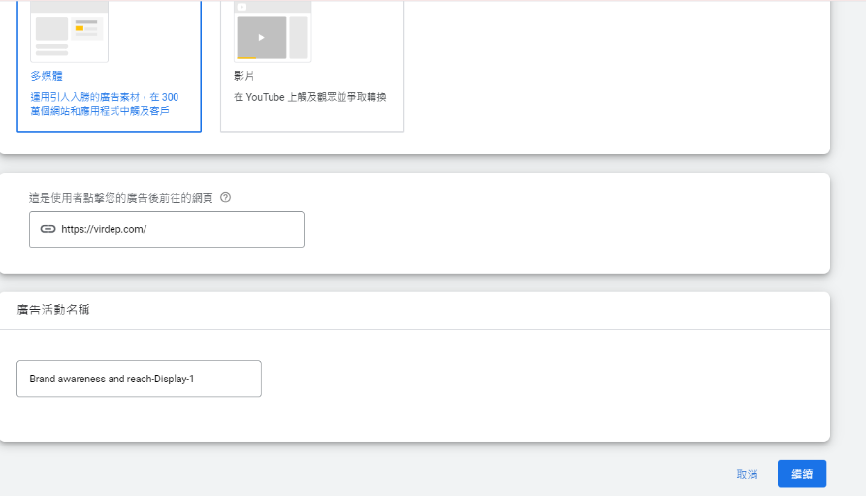Open help icon beside landing page label
Image resolution: width=868 pixels, height=496 pixels.
[225, 197]
